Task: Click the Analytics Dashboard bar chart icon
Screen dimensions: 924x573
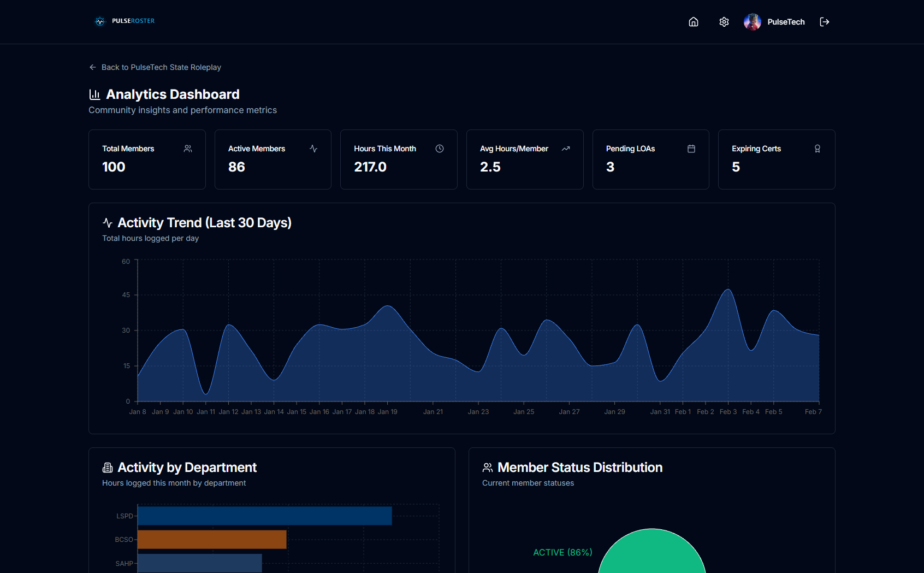Action: pyautogui.click(x=94, y=94)
